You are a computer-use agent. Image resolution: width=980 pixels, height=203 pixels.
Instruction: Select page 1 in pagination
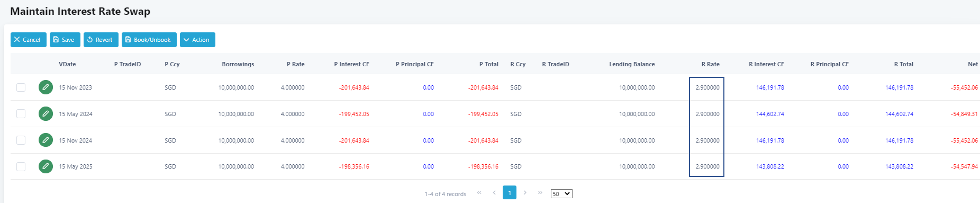510,193
